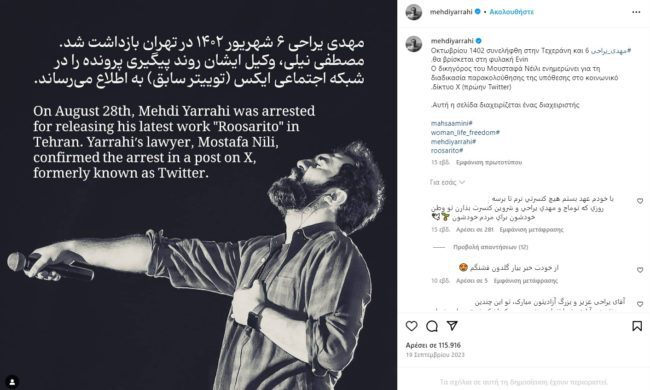Image resolution: width=650 pixels, height=390 pixels.
Task: Like the second comment's small heart
Action: tap(640, 270)
